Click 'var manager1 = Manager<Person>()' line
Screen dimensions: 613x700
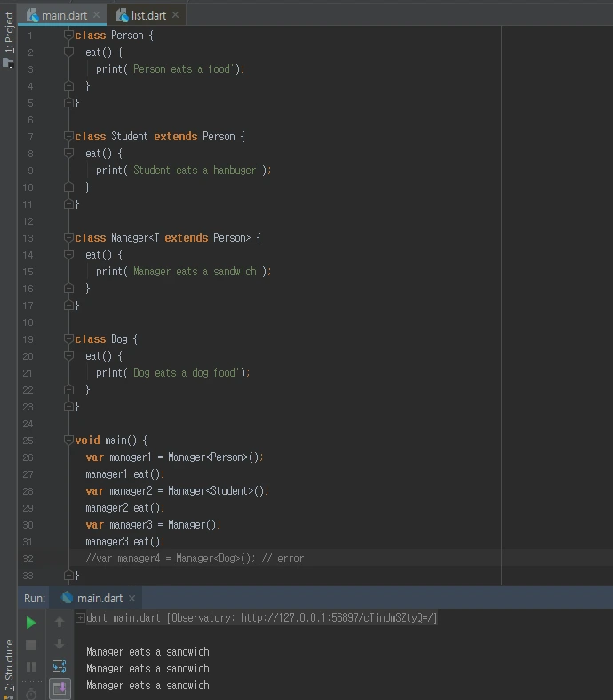click(x=174, y=457)
